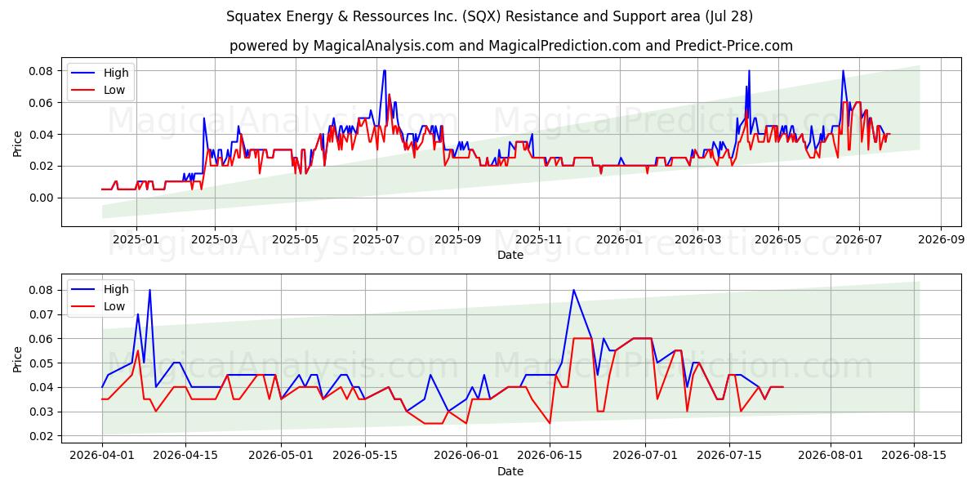Click '2025-03' tick label on top chart
Image resolution: width=980 pixels, height=490 pixels.
215,240
